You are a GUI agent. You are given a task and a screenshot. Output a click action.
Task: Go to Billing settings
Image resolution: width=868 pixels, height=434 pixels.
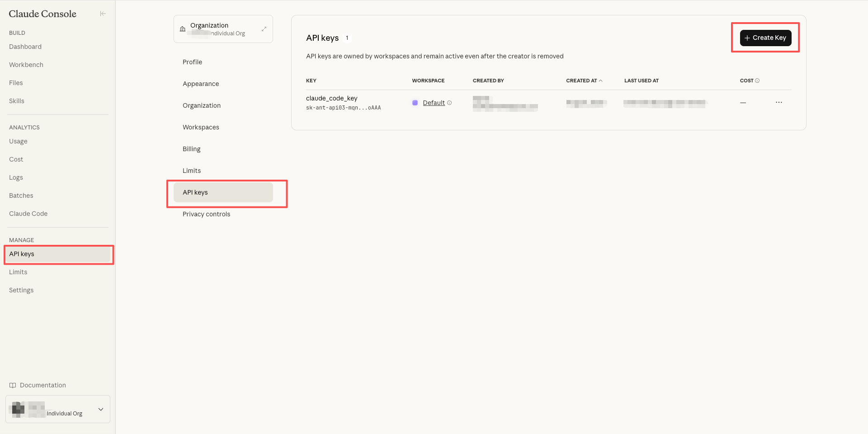191,149
